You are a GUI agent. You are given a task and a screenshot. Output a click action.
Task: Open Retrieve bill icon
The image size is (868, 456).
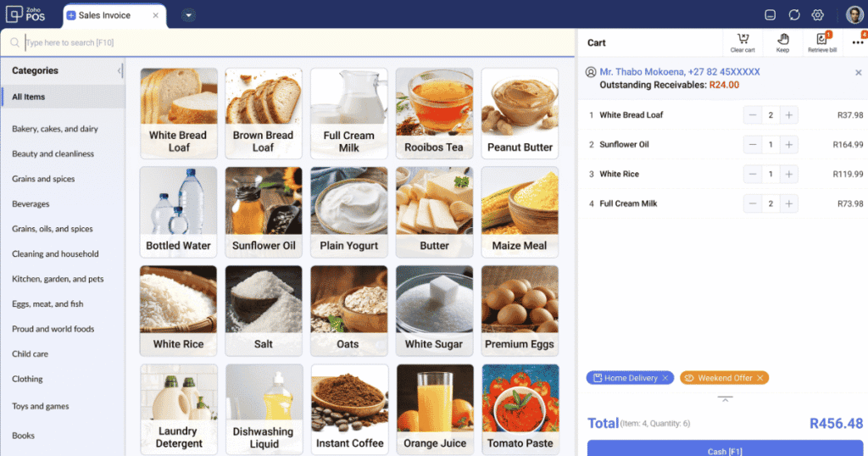(x=822, y=42)
